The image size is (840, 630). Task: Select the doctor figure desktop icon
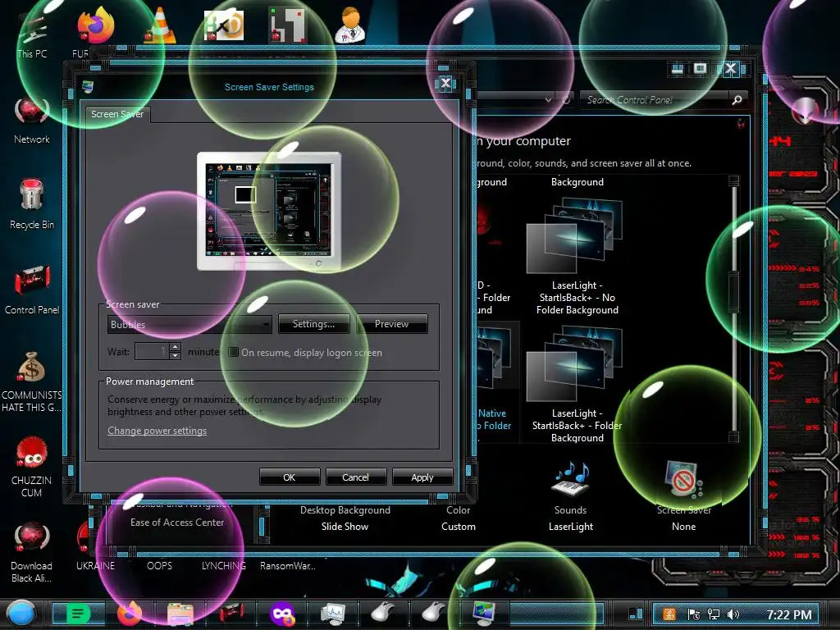(350, 25)
